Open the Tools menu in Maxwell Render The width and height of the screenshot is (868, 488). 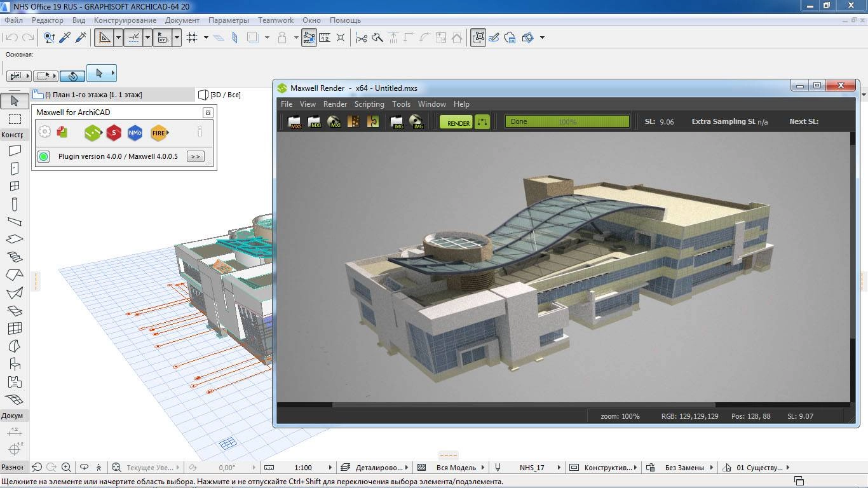pyautogui.click(x=401, y=104)
